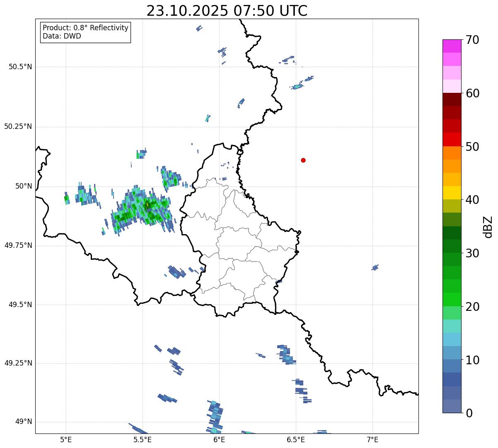Click the red station marker dot
Screen dimensions: 498x448
[x=303, y=160]
